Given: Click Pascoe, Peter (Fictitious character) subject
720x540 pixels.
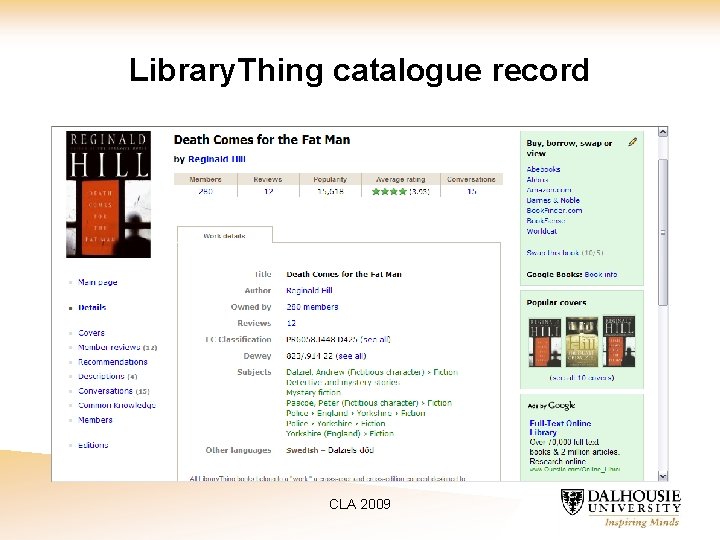Looking at the screenshot, I should 369,403.
